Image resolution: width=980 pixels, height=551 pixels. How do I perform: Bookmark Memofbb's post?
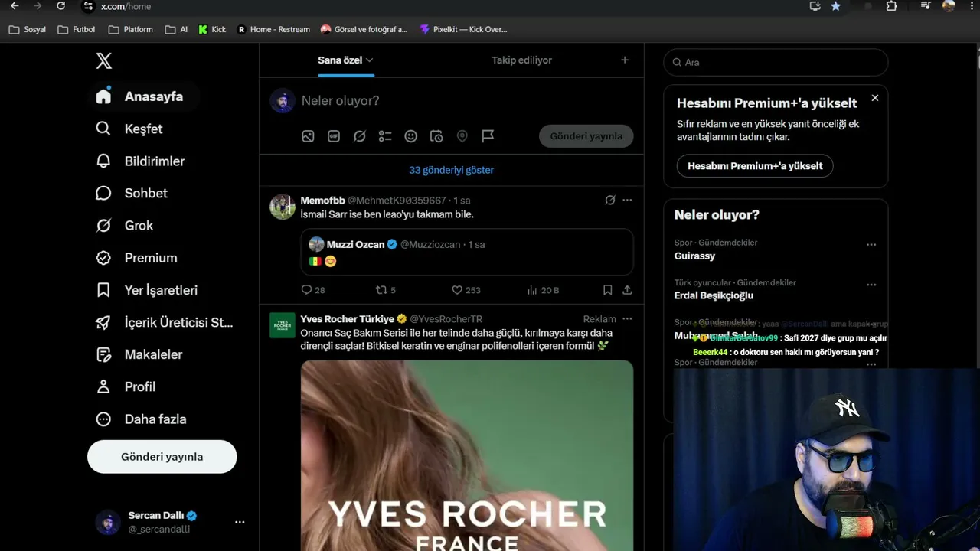coord(607,290)
